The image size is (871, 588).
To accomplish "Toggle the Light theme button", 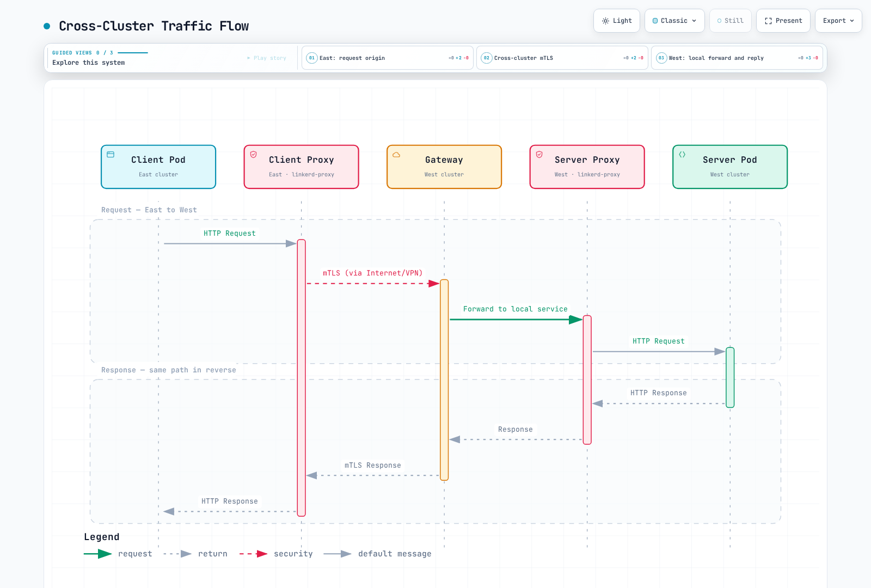I will (x=616, y=21).
